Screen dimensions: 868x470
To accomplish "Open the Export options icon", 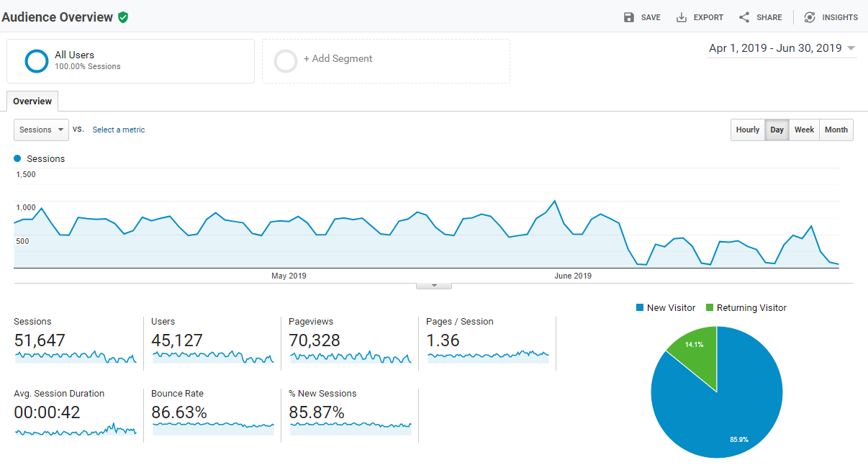I will (x=681, y=17).
